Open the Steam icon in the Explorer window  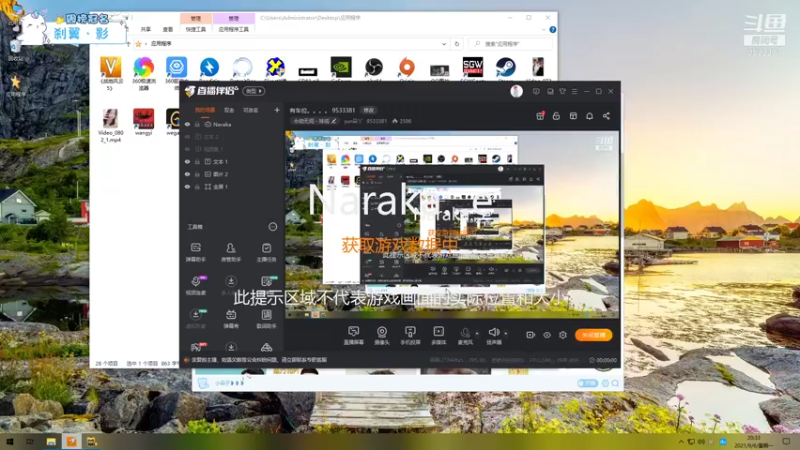click(x=506, y=68)
